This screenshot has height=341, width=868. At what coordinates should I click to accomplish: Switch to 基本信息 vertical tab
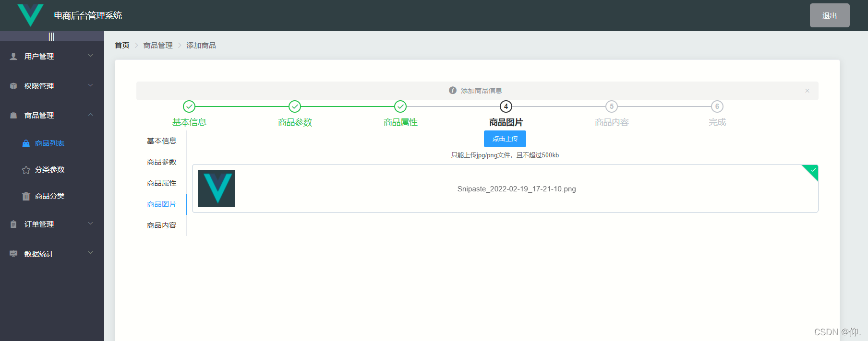tap(162, 141)
